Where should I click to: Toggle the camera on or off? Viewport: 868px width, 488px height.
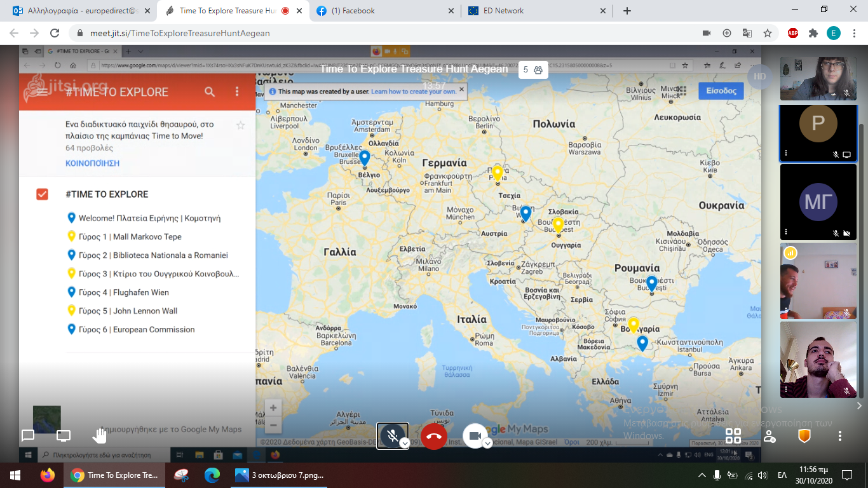tap(474, 436)
